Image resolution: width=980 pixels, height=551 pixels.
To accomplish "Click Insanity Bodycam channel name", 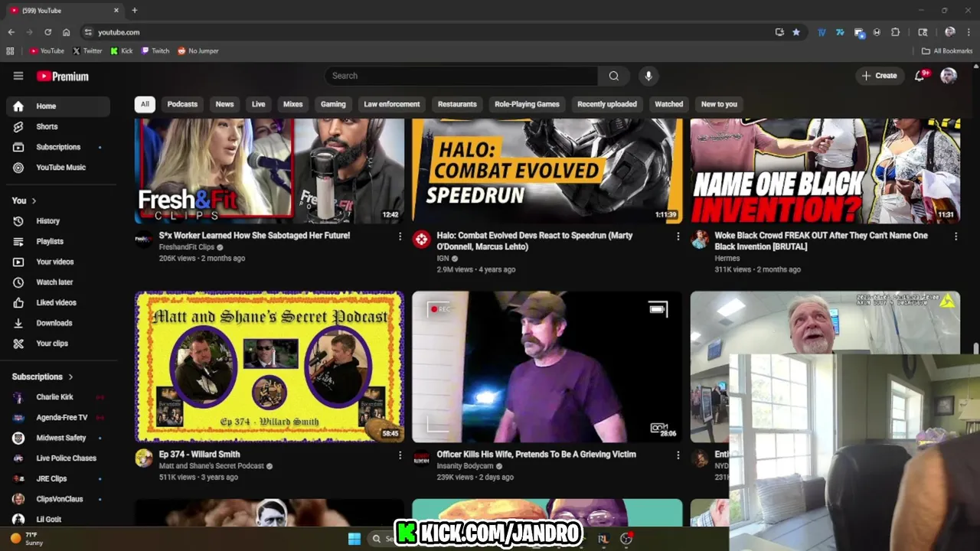I will 465,466.
